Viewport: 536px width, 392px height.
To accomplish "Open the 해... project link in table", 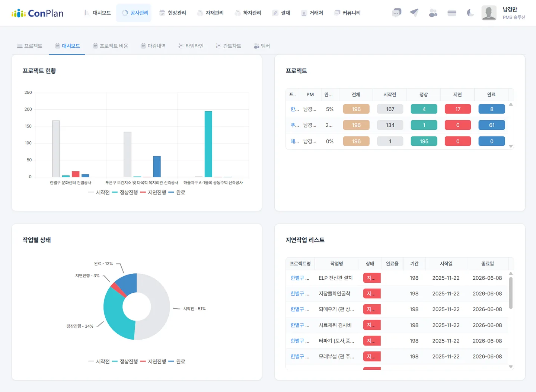I will click(x=295, y=141).
